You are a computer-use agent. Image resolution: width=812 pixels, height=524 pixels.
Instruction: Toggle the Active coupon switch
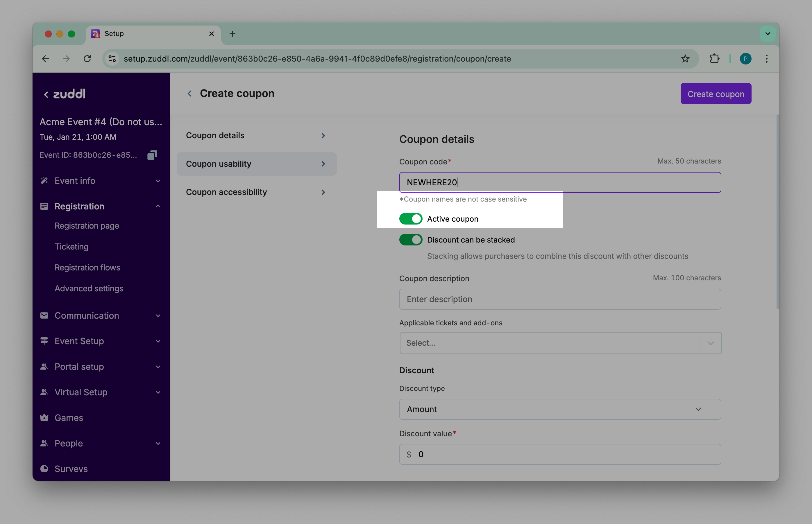coord(411,219)
